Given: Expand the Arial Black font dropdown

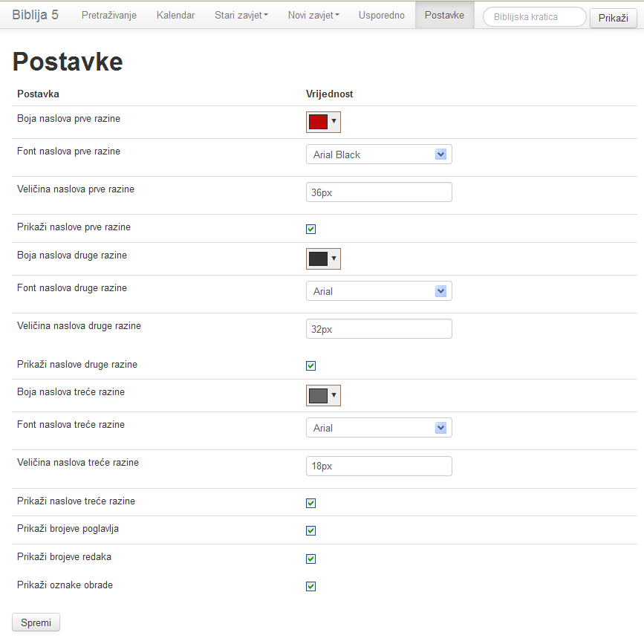Looking at the screenshot, I should click(x=379, y=155).
